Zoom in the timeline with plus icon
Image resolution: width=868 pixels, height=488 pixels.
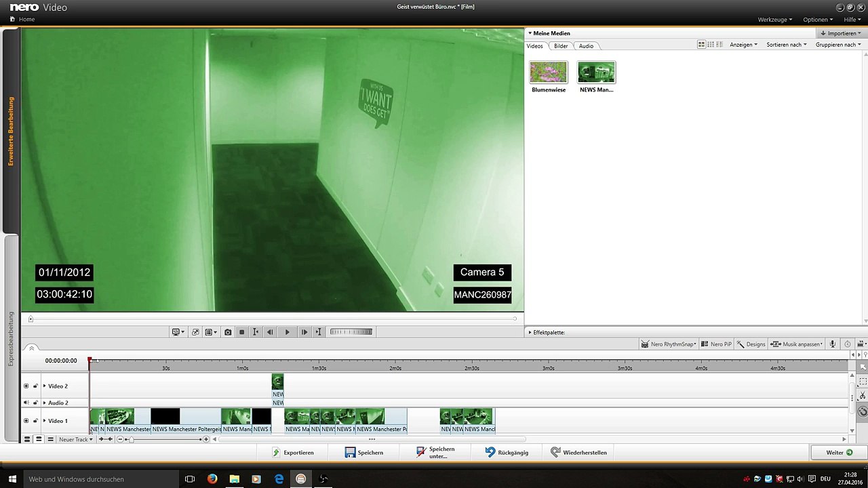tap(206, 440)
